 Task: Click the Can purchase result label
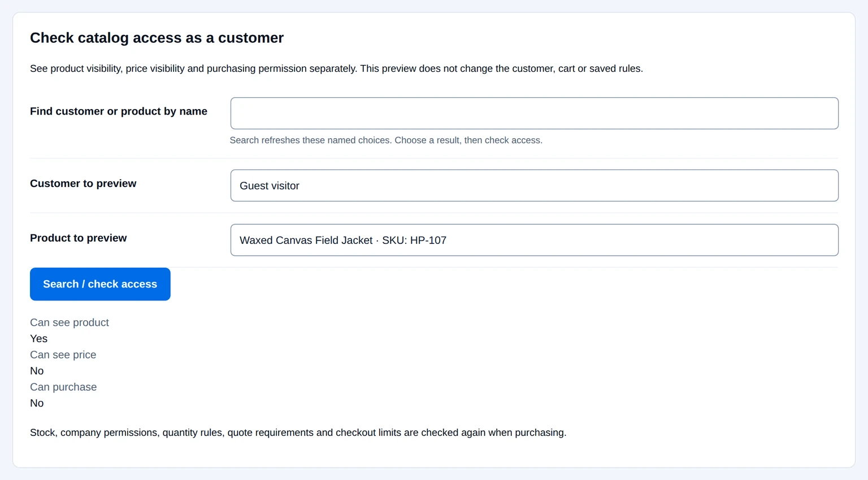(x=63, y=387)
